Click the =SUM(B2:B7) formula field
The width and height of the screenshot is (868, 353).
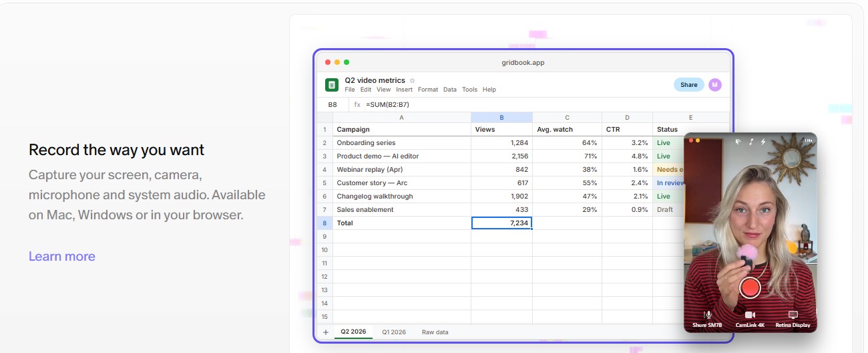387,105
